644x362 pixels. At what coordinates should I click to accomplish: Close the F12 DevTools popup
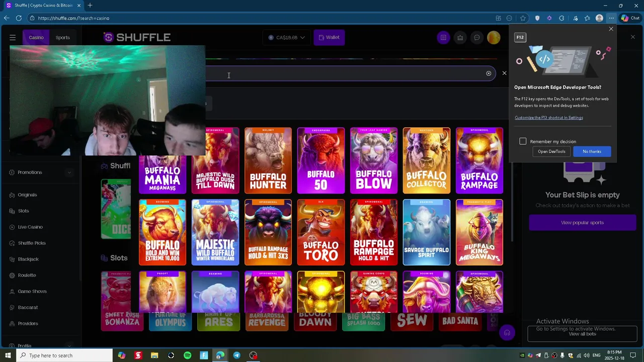coord(611,29)
